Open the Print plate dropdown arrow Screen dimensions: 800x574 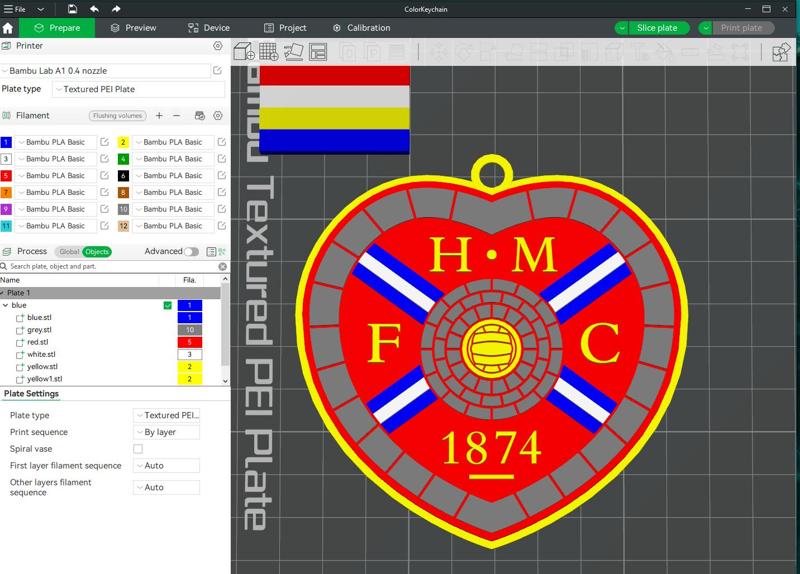click(x=705, y=28)
